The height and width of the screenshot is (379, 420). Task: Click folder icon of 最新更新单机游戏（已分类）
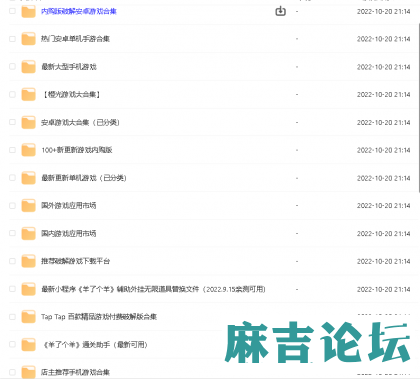[x=28, y=178]
